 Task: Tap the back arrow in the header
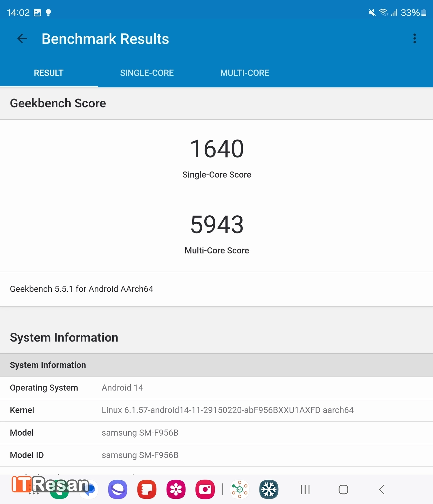[x=22, y=38]
